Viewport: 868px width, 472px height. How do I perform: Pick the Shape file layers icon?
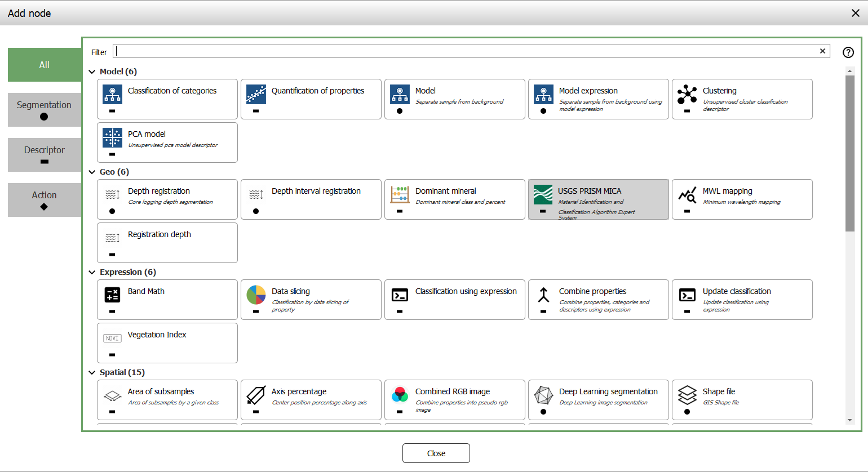[687, 395]
